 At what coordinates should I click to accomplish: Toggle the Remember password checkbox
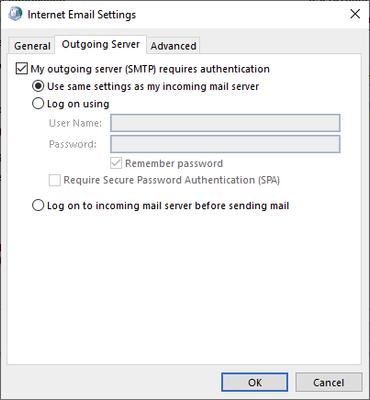116,163
